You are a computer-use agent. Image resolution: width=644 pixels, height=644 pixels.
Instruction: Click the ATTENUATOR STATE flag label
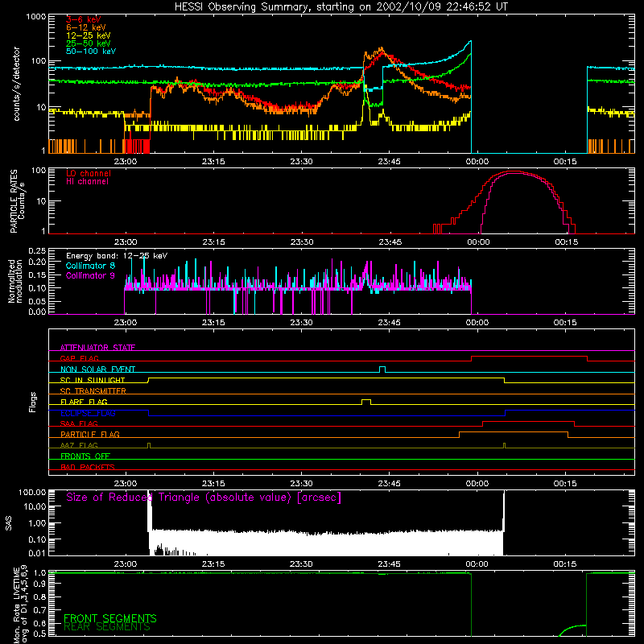(97, 348)
